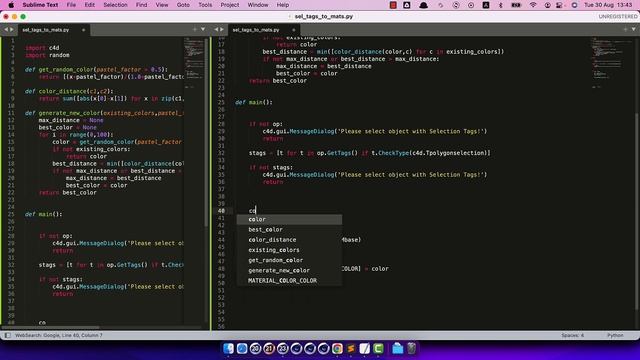Screen dimensions: 640x360
Task: Choose 'color' autocomplete suggestion
Action: (289, 220)
